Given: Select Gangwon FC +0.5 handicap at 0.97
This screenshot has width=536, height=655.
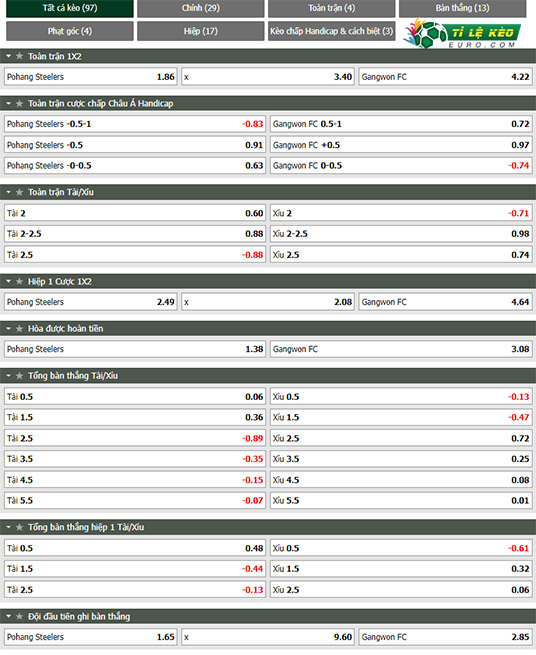Looking at the screenshot, I should click(401, 145).
